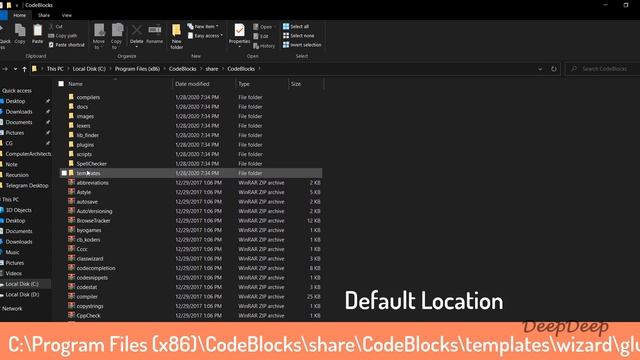
Task: Click the Edit ribbon item
Action: point(260,36)
